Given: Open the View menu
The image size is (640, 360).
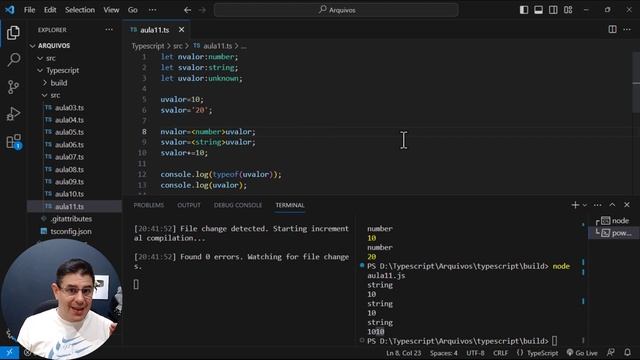Looking at the screenshot, I should point(111,10).
